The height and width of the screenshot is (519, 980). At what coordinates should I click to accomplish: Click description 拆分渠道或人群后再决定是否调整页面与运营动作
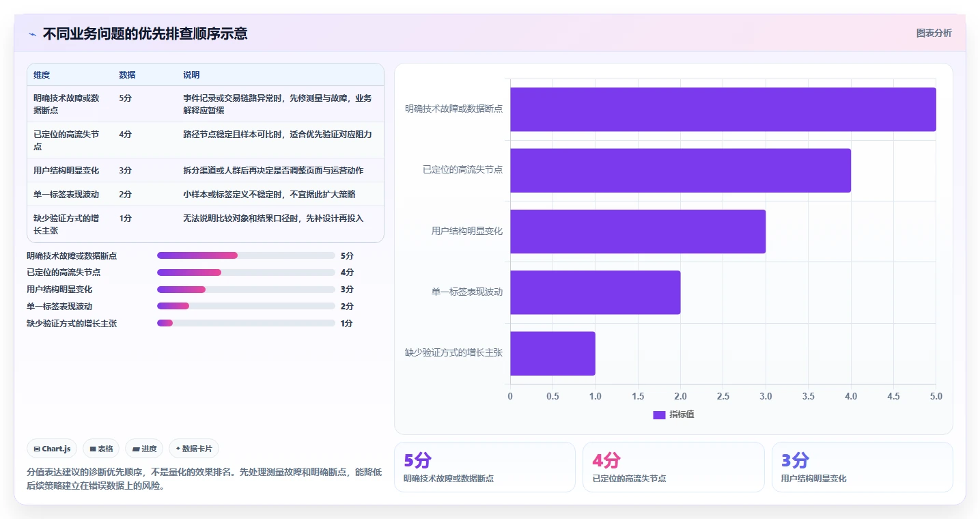point(273,170)
